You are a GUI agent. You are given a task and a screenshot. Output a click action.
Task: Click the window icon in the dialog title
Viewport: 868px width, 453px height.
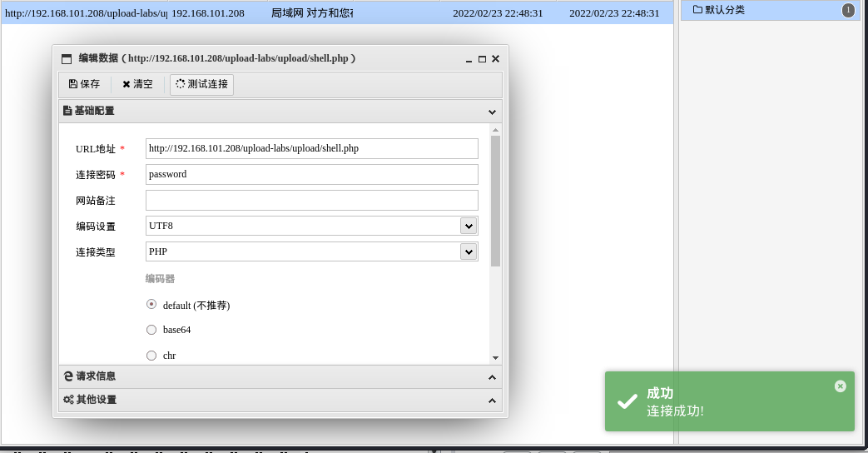tap(67, 58)
